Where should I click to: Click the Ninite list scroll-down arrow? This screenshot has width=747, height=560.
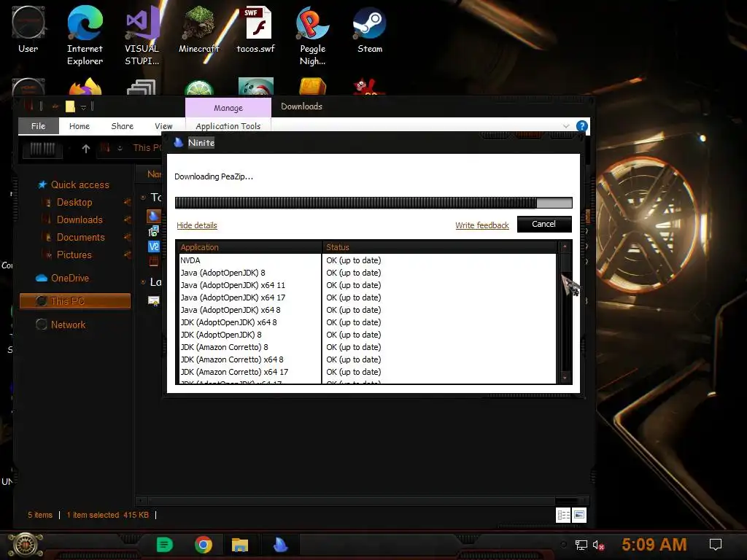565,378
